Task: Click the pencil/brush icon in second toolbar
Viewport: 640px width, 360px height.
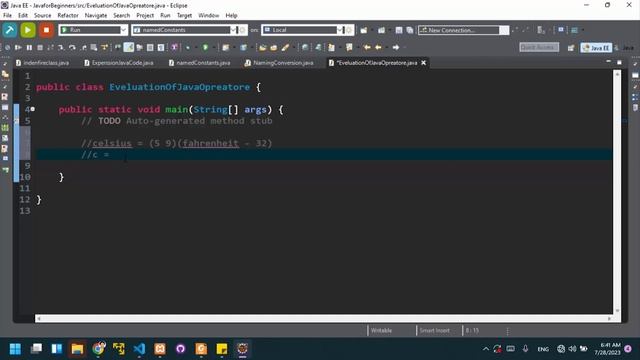Action: (x=285, y=47)
